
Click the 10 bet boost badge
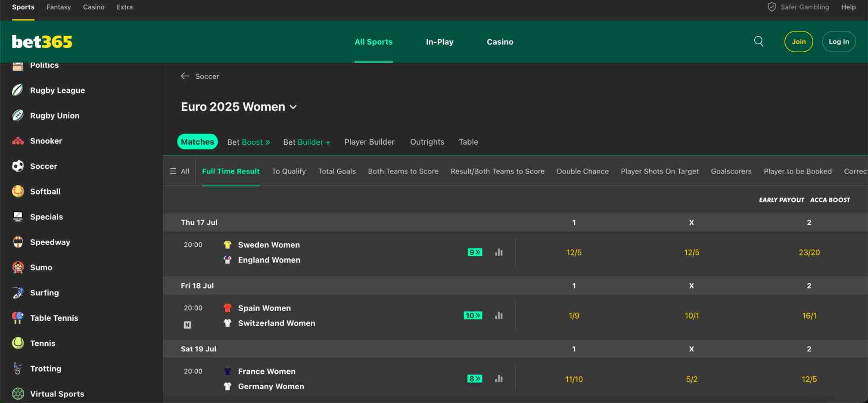[x=473, y=316]
